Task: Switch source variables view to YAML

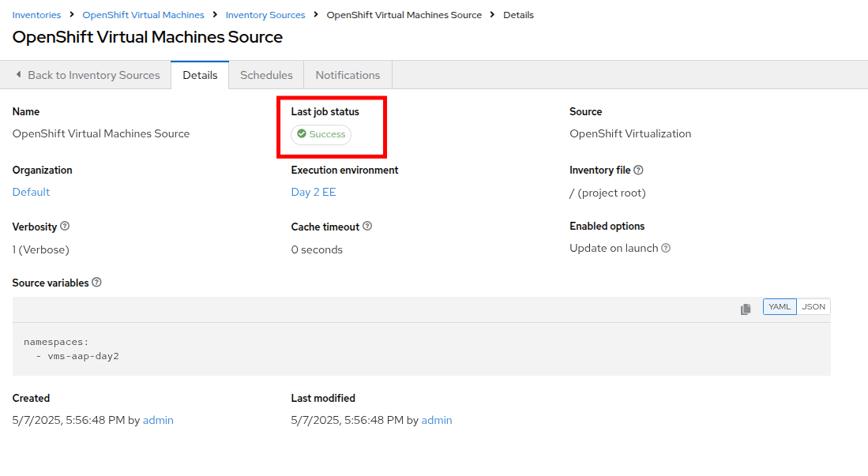Action: [x=780, y=307]
